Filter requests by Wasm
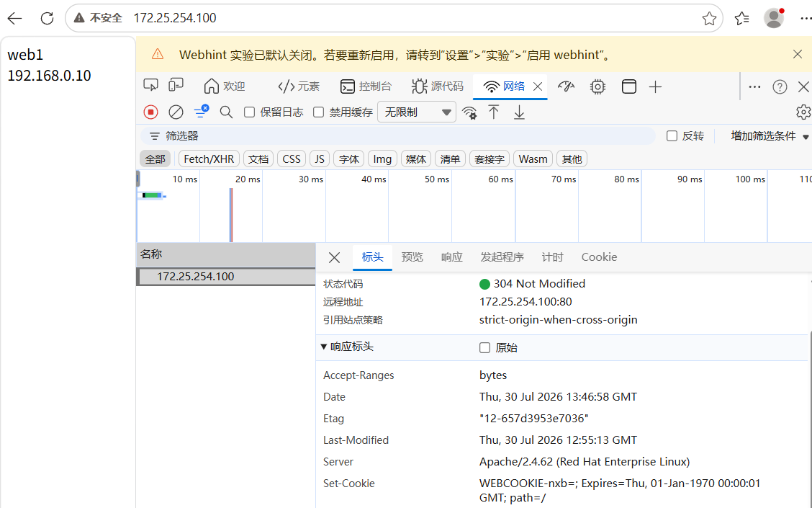Viewport: 812px width, 508px height. coord(533,159)
